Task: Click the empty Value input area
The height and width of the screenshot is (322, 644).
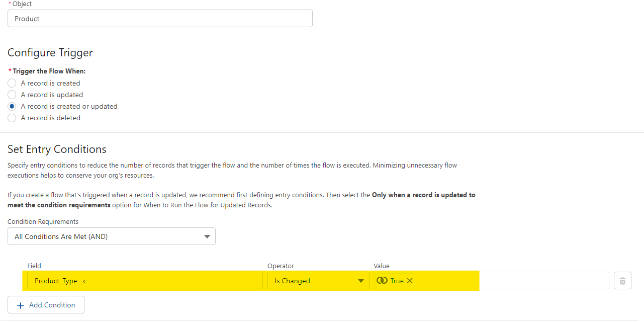Action: coord(543,281)
